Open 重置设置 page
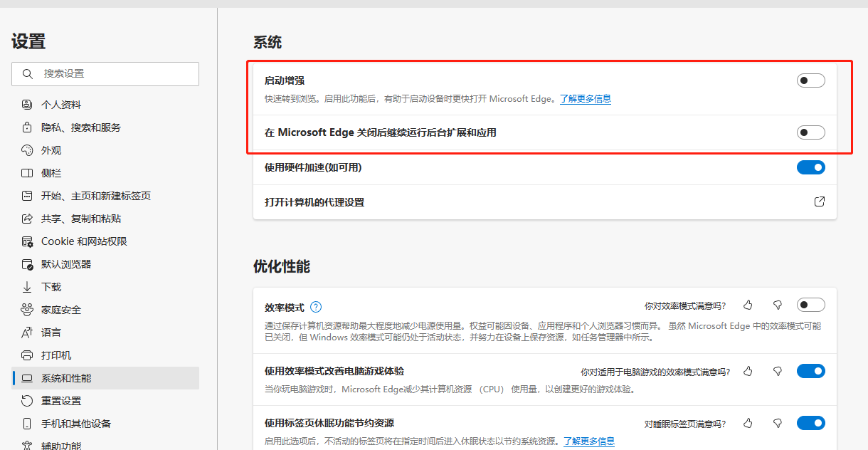 click(105, 401)
